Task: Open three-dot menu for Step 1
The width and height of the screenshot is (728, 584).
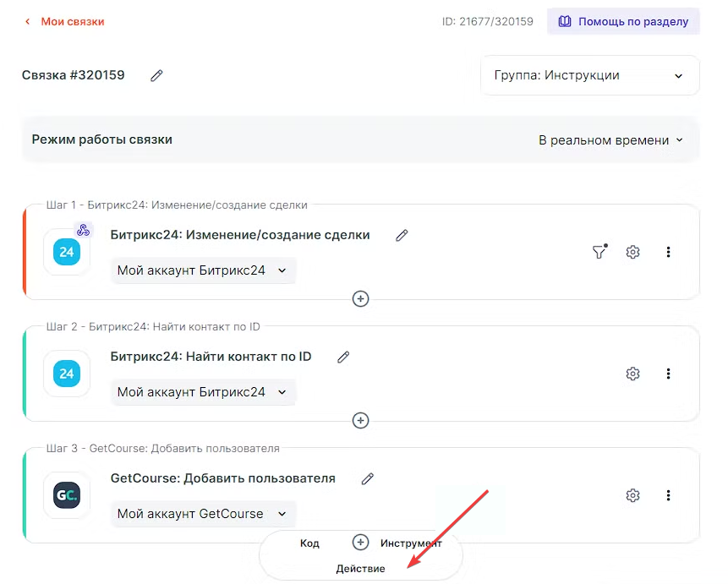Action: click(x=668, y=252)
